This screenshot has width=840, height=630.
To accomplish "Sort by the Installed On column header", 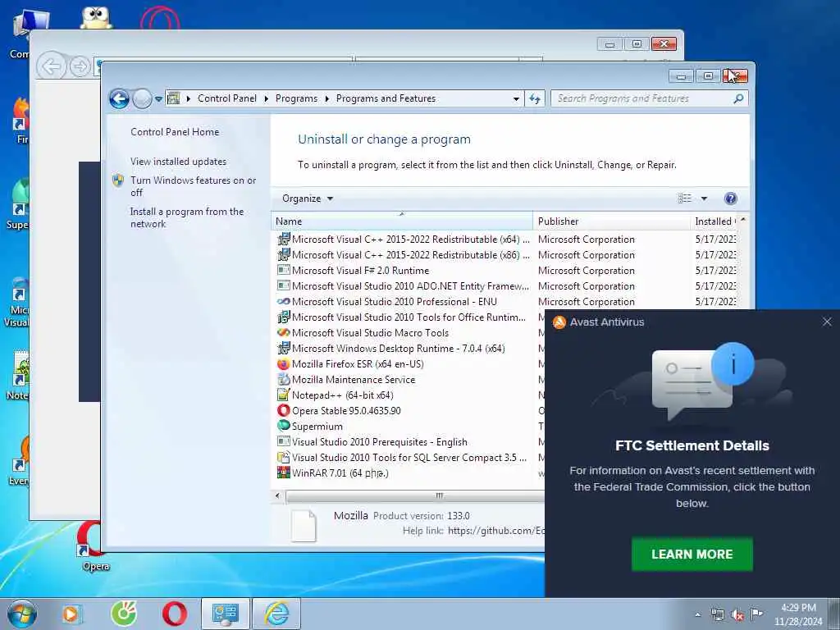I will [x=714, y=221].
